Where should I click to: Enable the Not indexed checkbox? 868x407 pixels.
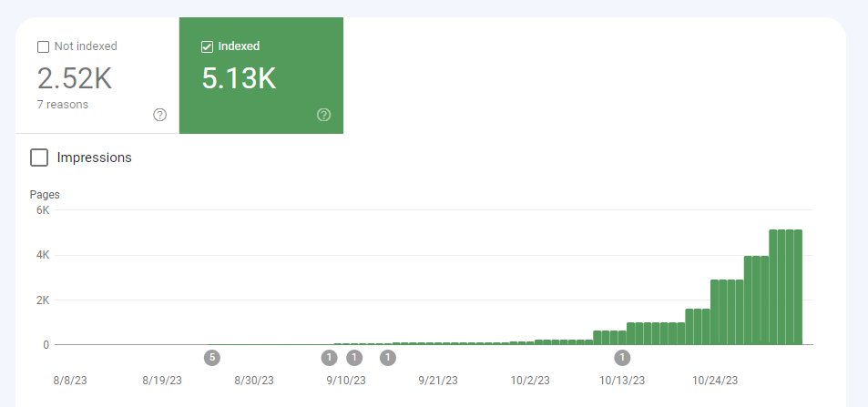(x=43, y=47)
